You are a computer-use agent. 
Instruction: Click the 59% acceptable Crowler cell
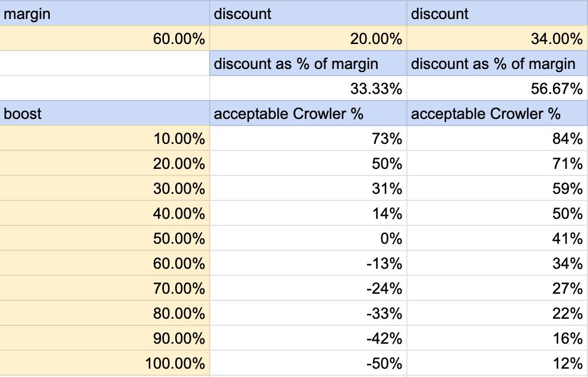(x=497, y=188)
